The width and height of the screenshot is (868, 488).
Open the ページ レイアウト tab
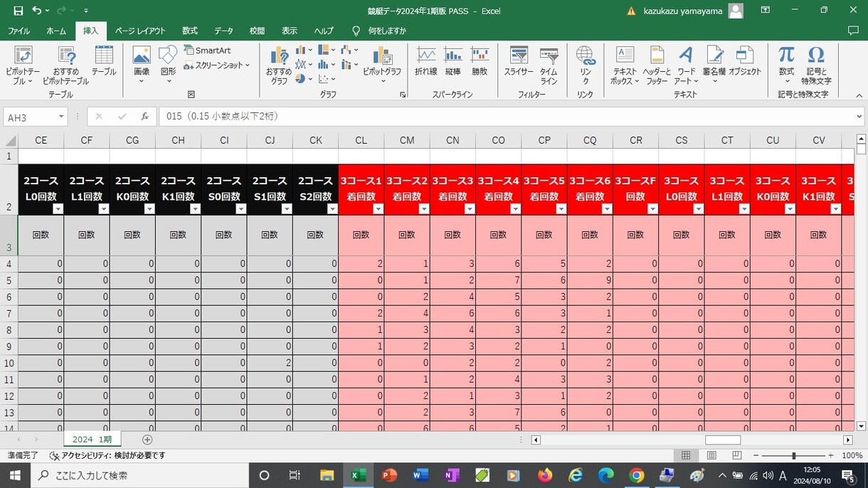pos(140,31)
